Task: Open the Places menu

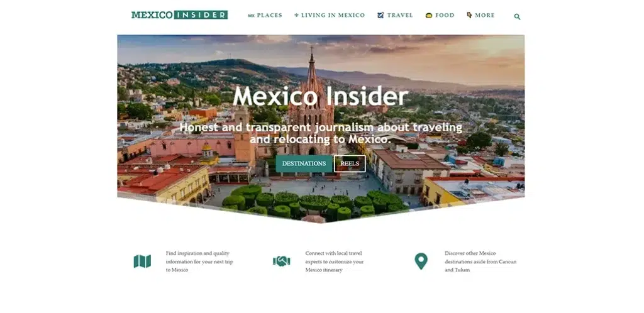Action: click(x=265, y=16)
